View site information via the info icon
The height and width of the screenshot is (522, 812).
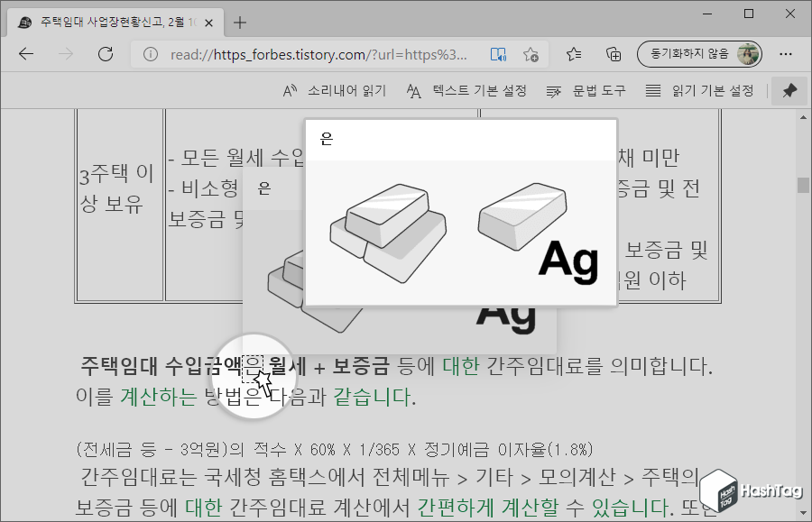pyautogui.click(x=150, y=54)
